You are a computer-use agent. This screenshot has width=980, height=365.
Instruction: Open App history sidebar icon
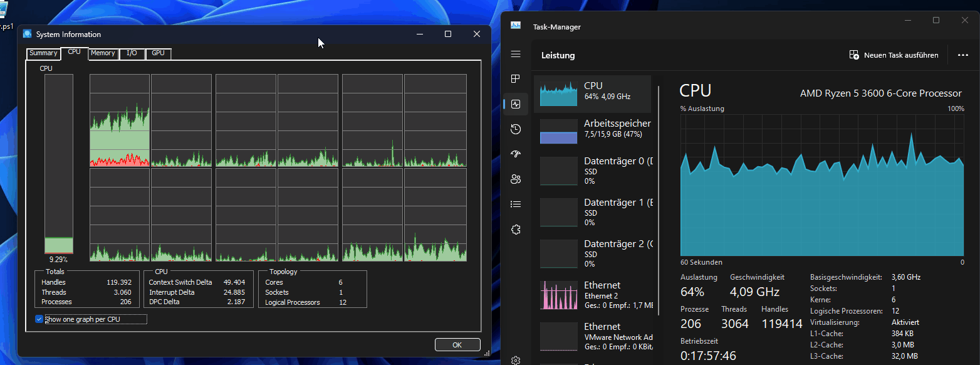click(x=516, y=129)
